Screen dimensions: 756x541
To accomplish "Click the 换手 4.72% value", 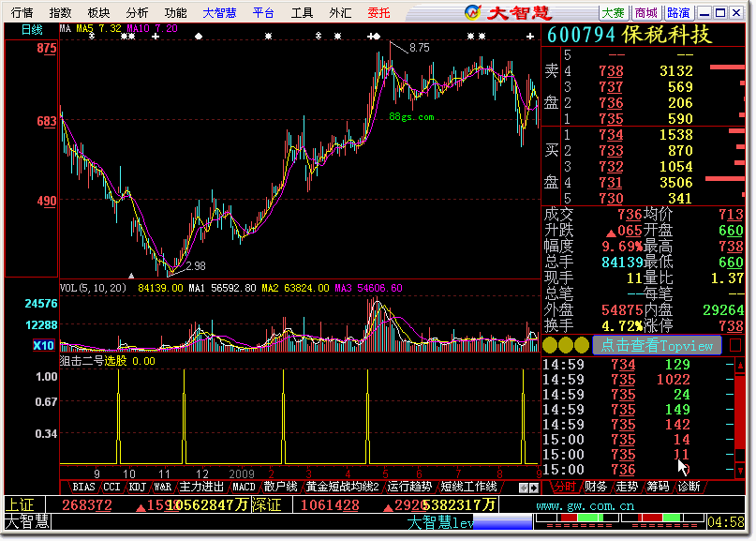I will [x=622, y=325].
